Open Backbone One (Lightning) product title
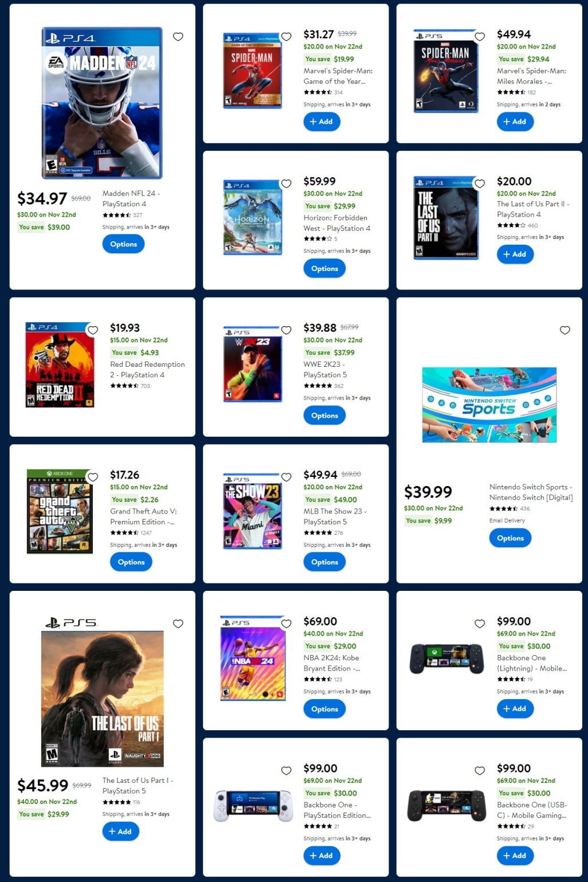The height and width of the screenshot is (882, 588). point(532,663)
